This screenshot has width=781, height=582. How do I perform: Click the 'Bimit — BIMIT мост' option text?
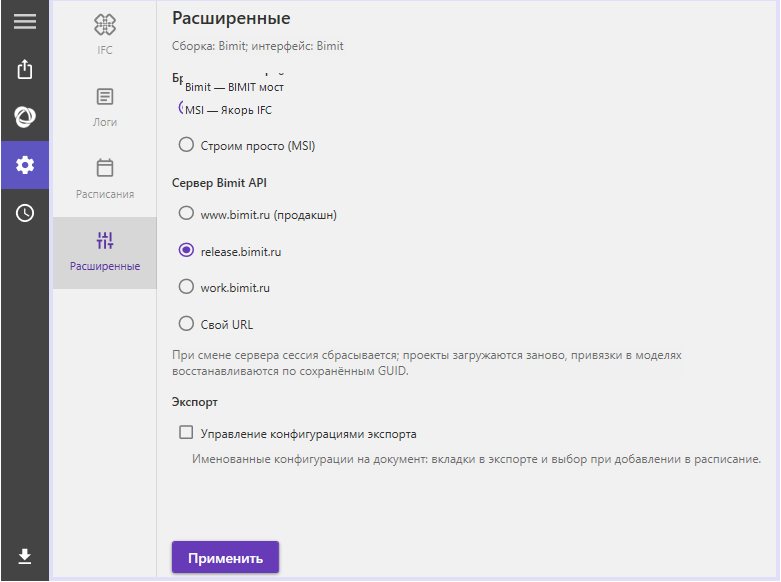234,87
